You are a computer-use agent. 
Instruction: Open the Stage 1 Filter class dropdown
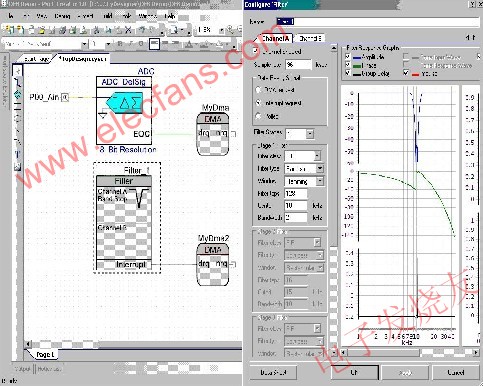coord(317,156)
